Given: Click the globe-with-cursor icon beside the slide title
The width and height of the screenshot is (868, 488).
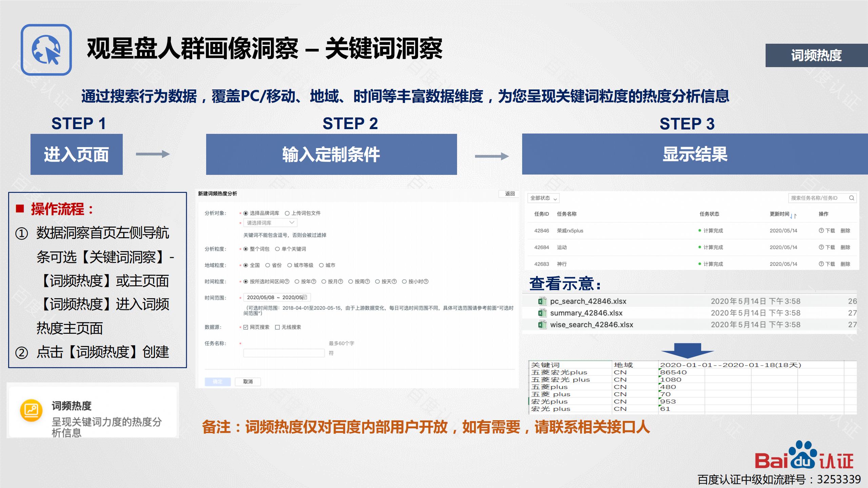Looking at the screenshot, I should (46, 50).
